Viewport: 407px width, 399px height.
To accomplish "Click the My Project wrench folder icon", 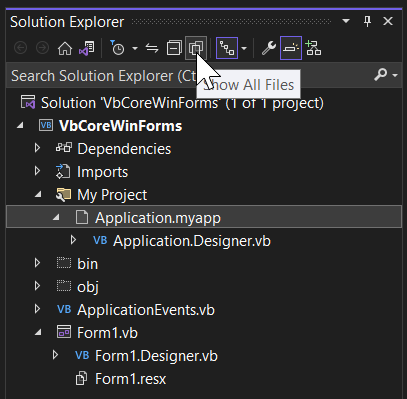I will pyautogui.click(x=64, y=195).
